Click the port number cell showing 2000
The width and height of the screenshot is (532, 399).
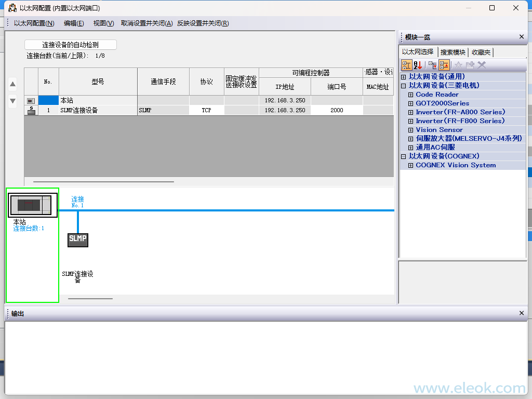pyautogui.click(x=337, y=110)
